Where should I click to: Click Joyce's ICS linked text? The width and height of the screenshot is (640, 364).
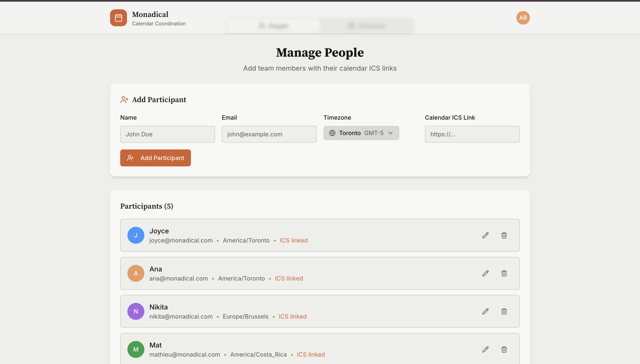tap(293, 240)
